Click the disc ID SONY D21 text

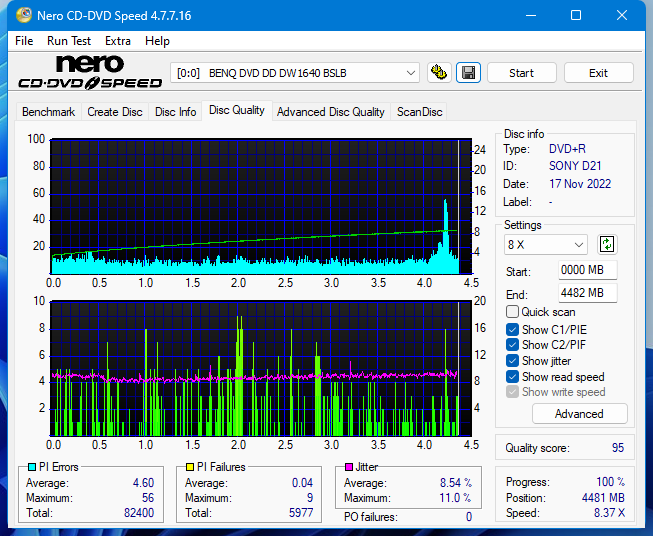(575, 166)
